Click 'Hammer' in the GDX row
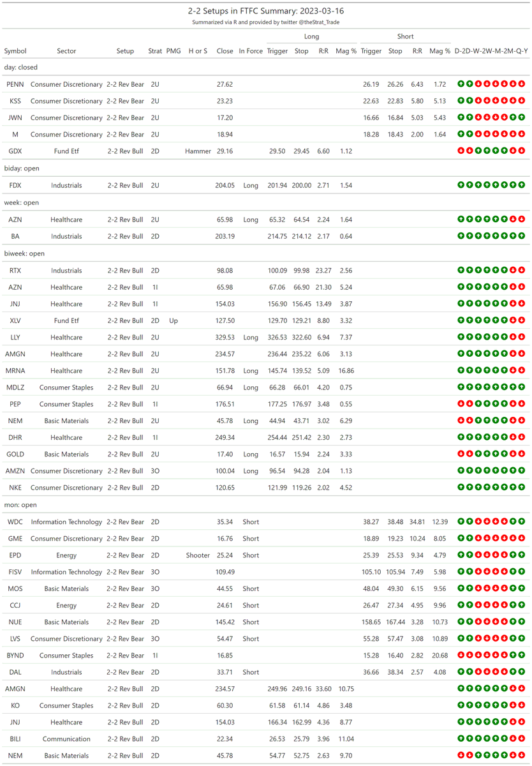Viewport: 532px width, 766px height. 198,151
